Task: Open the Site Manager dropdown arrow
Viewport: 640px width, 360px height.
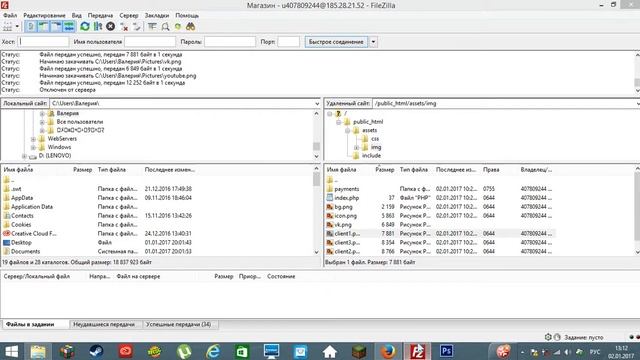Action: pos(17,27)
